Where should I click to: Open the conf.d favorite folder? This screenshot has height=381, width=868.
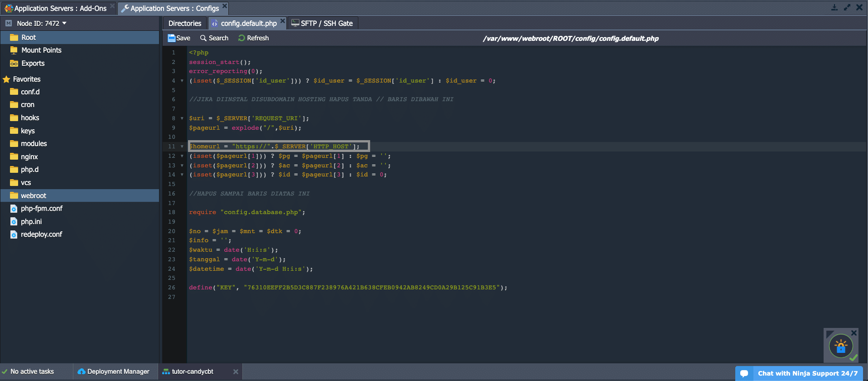tap(30, 92)
